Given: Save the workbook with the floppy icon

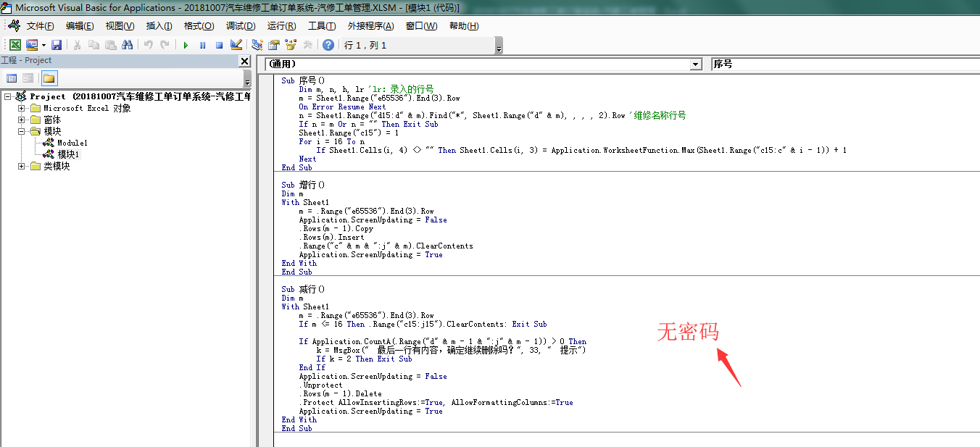Looking at the screenshot, I should tap(56, 45).
